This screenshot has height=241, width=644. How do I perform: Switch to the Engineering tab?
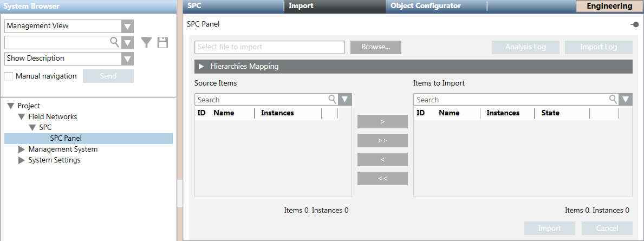(x=609, y=6)
